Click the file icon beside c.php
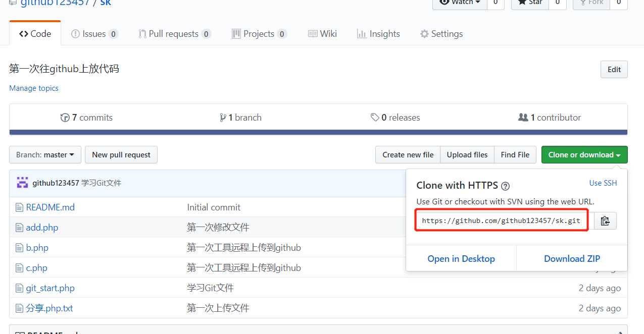This screenshot has height=334, width=644. pyautogui.click(x=19, y=268)
